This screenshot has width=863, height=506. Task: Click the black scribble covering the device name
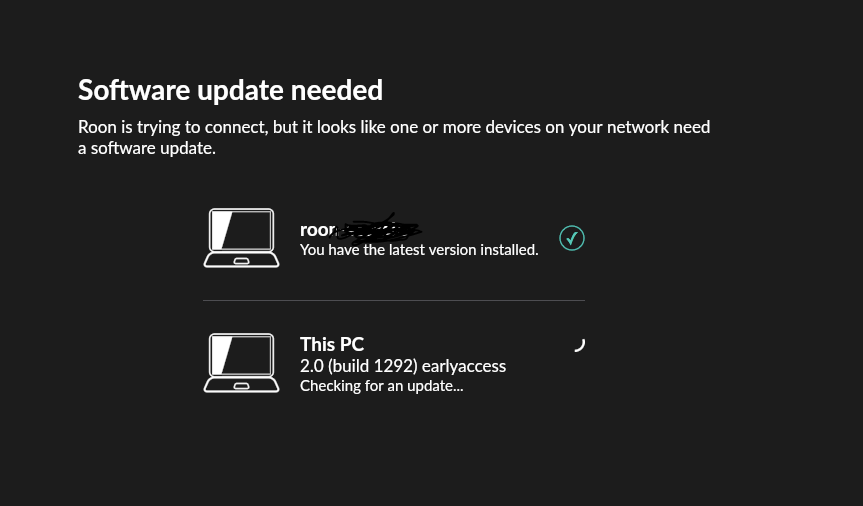coord(378,231)
